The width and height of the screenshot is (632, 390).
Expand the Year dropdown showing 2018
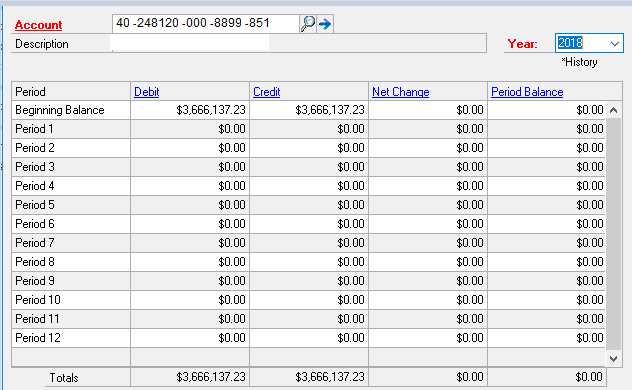pyautogui.click(x=614, y=43)
